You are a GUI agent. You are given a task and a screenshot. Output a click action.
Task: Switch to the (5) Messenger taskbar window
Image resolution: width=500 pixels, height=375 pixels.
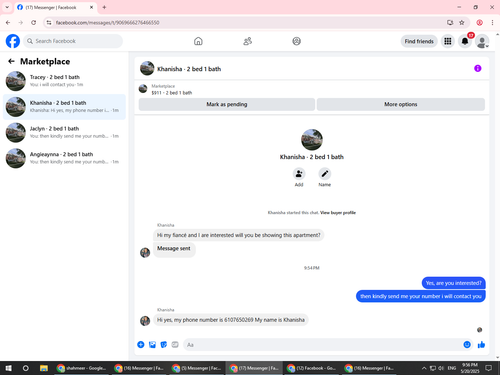coord(197,368)
